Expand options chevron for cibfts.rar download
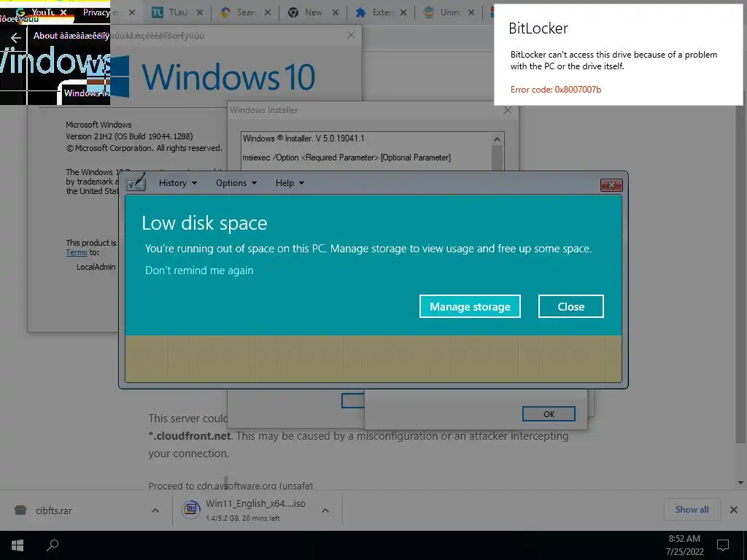Image resolution: width=747 pixels, height=560 pixels. tap(155, 510)
